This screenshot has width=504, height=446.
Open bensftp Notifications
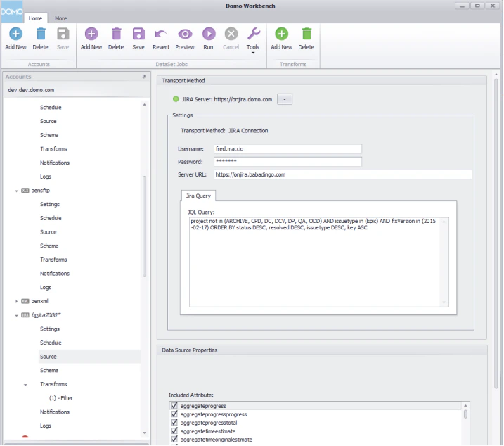pyautogui.click(x=55, y=274)
